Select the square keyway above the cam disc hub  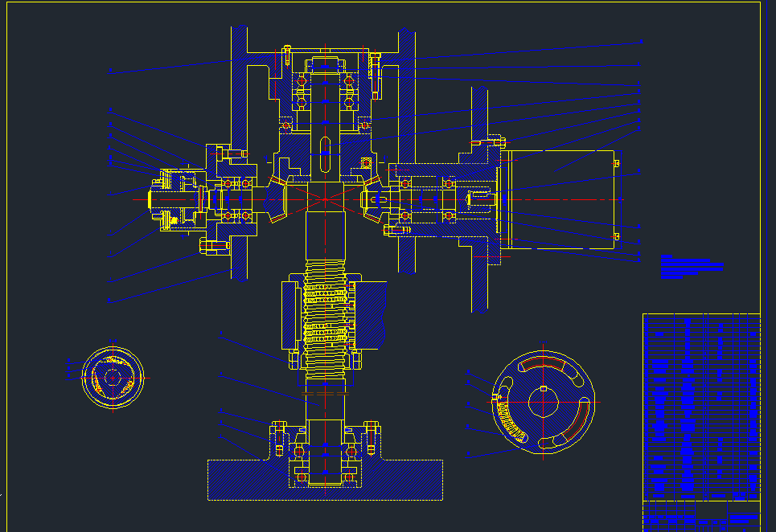[x=544, y=389]
